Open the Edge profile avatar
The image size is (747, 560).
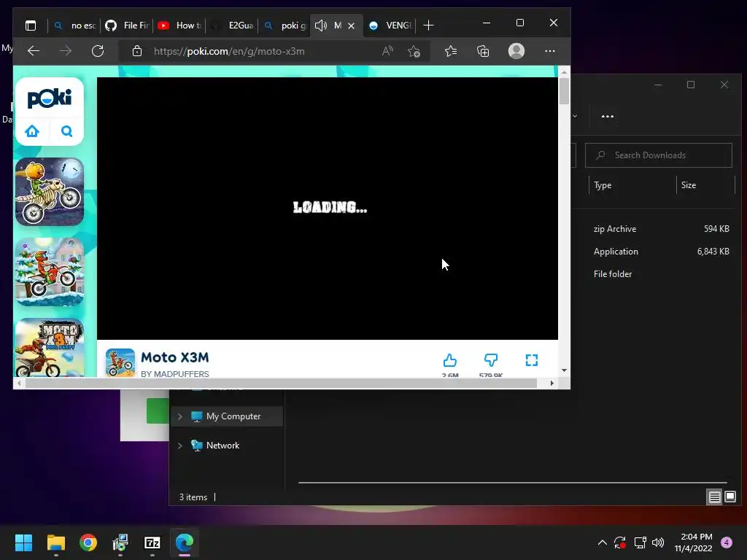[516, 51]
